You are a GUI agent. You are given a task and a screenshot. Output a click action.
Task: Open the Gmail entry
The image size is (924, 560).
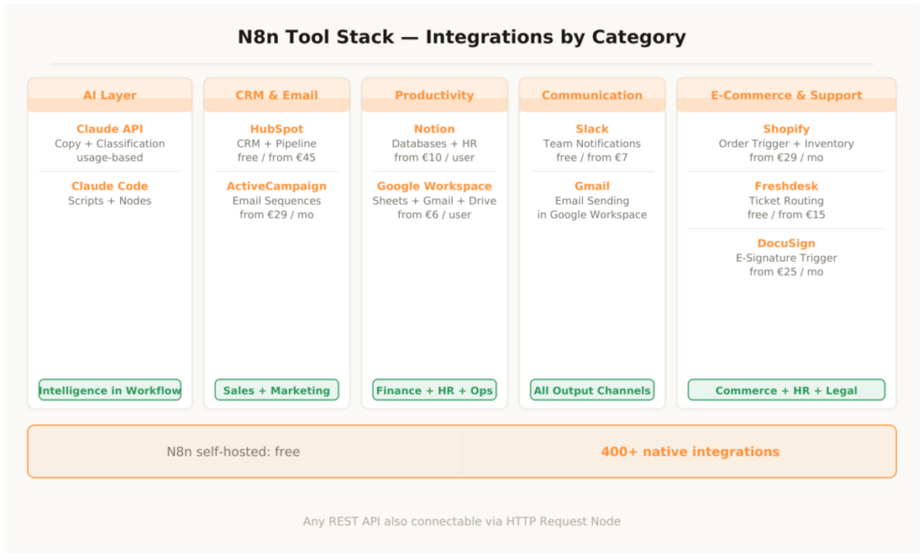(x=592, y=186)
